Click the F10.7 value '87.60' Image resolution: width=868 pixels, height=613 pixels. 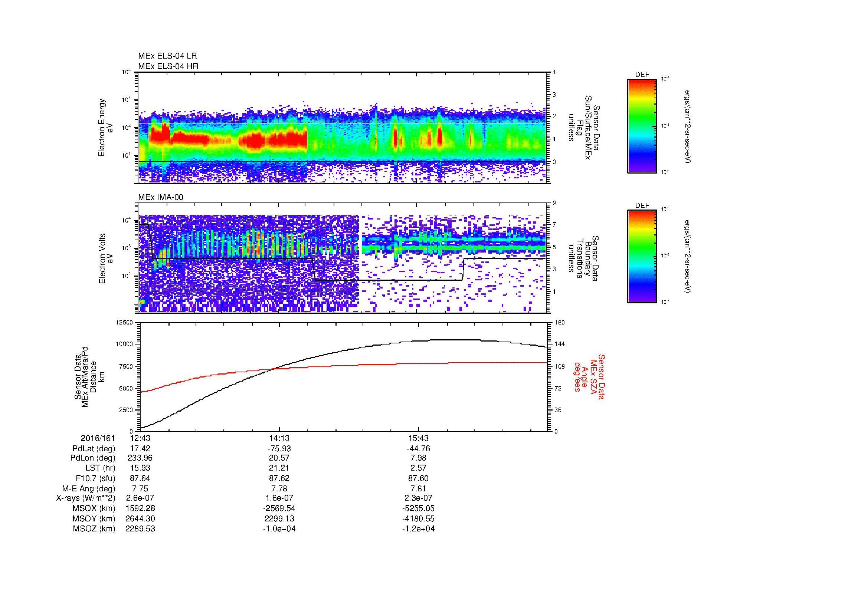coord(418,478)
